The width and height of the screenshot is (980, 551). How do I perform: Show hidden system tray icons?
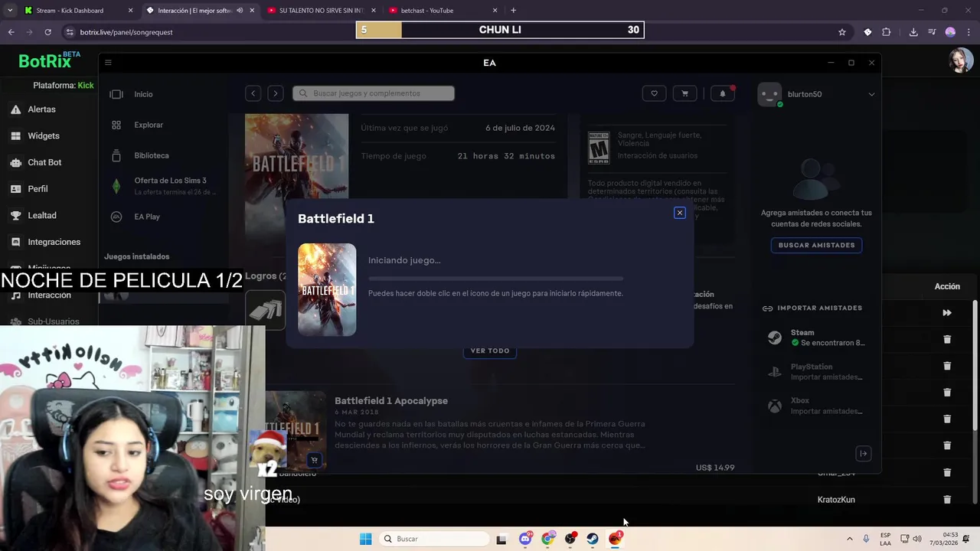(x=849, y=539)
